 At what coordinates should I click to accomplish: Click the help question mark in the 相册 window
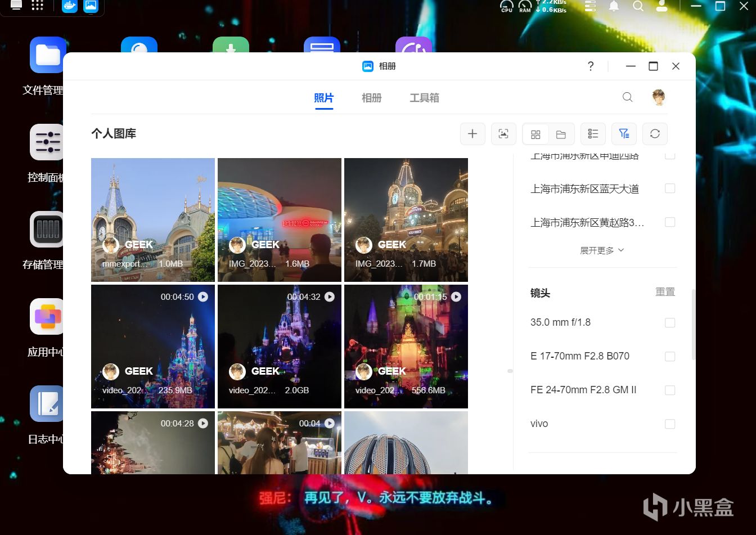[591, 66]
